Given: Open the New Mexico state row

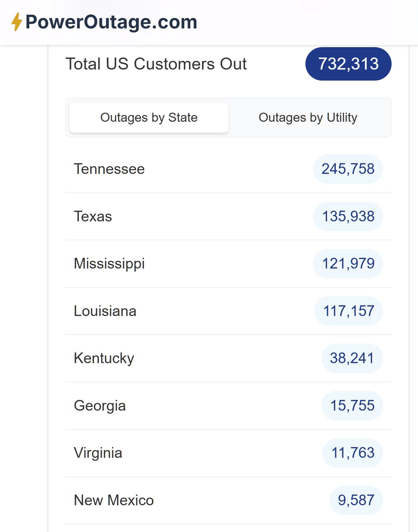Looking at the screenshot, I should click(x=114, y=500).
